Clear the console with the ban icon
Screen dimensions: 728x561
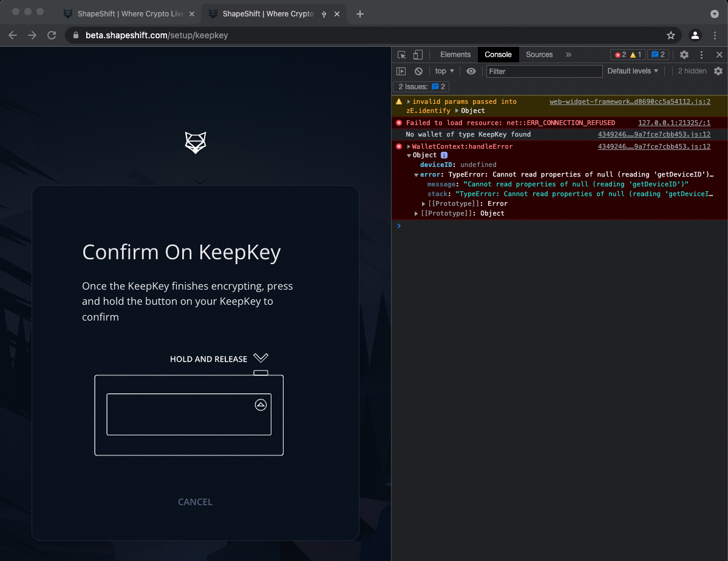point(418,71)
